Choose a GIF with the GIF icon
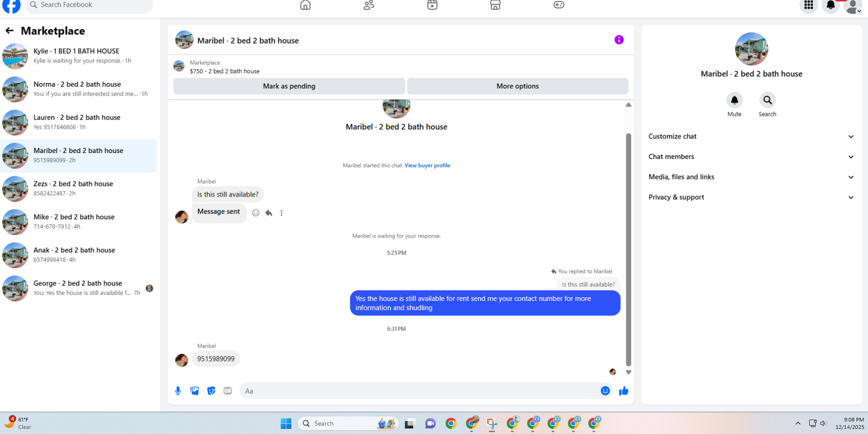Viewport: 868px width, 434px height. click(227, 391)
